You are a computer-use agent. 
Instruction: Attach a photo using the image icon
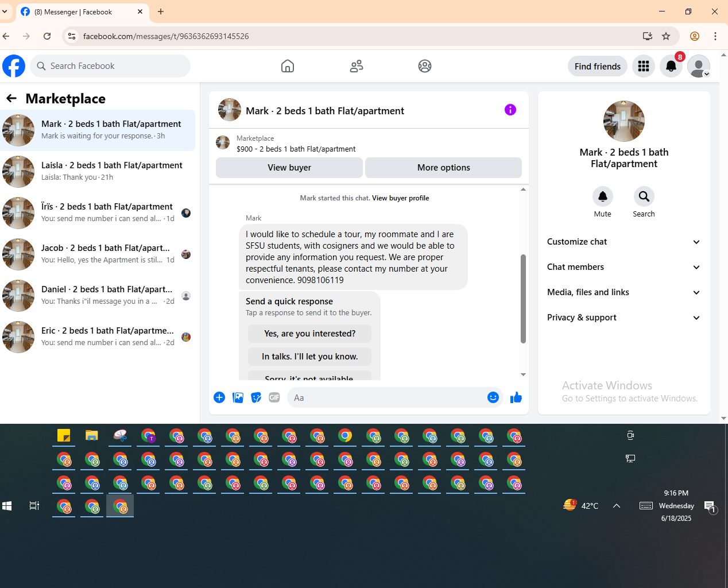238,397
